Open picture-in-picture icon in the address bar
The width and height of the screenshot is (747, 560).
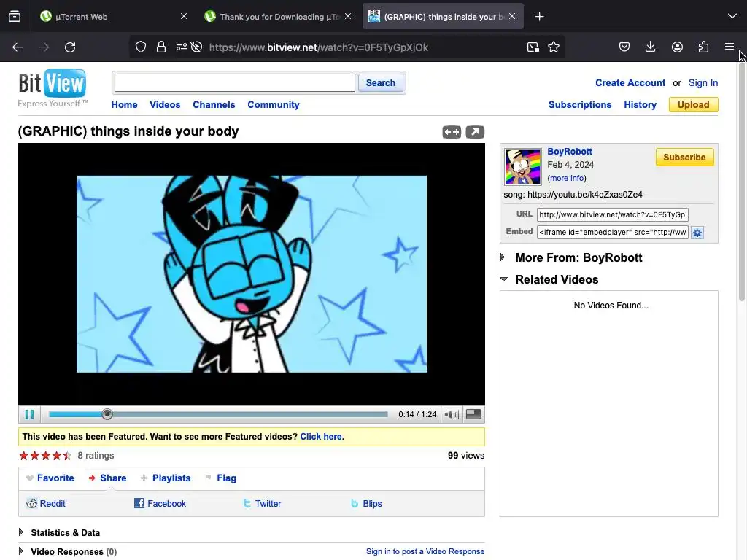[x=533, y=47]
